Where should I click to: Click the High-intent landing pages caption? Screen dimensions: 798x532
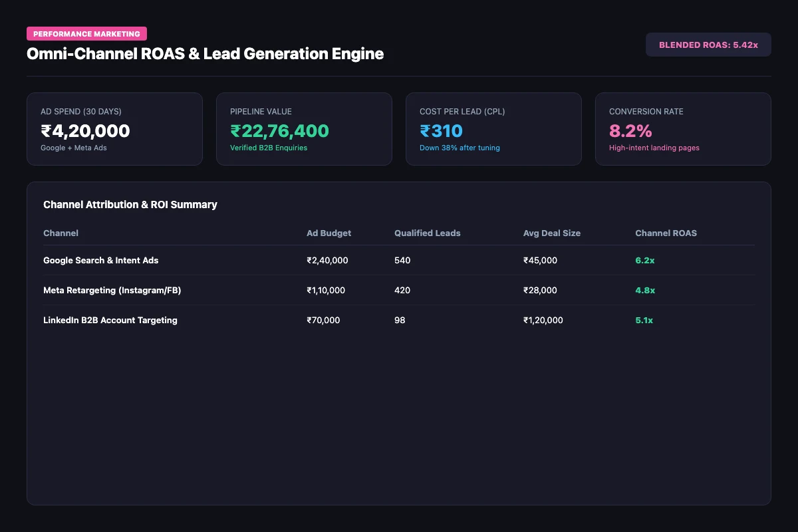point(654,148)
